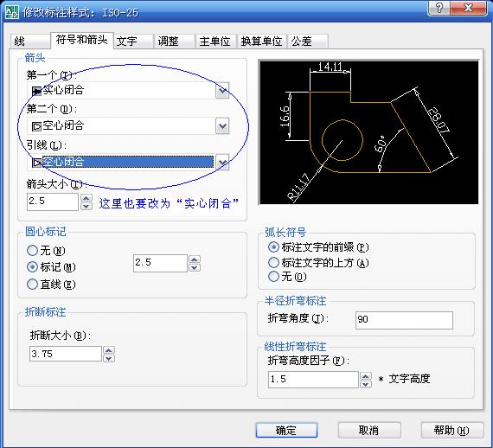Click the 折弯高度因子 input field

coord(313,380)
